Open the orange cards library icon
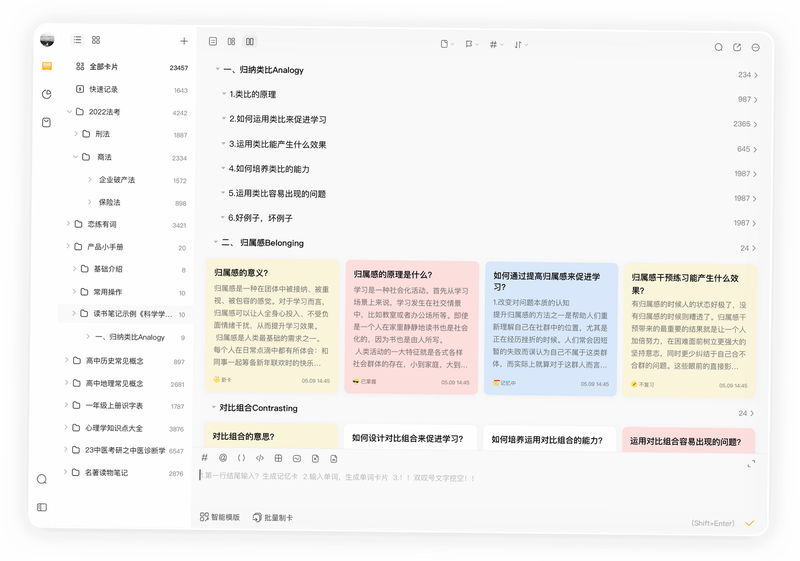The image size is (800, 561). point(47,66)
